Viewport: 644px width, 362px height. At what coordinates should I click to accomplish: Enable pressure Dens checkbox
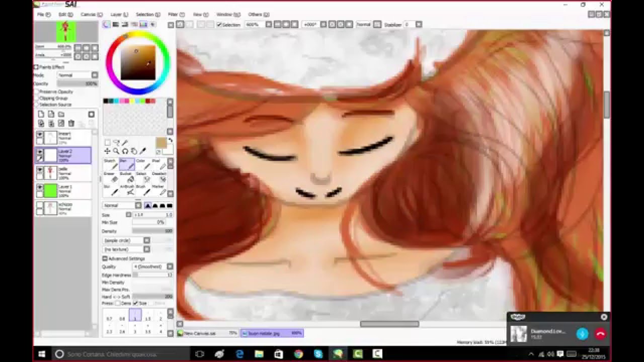(118, 303)
